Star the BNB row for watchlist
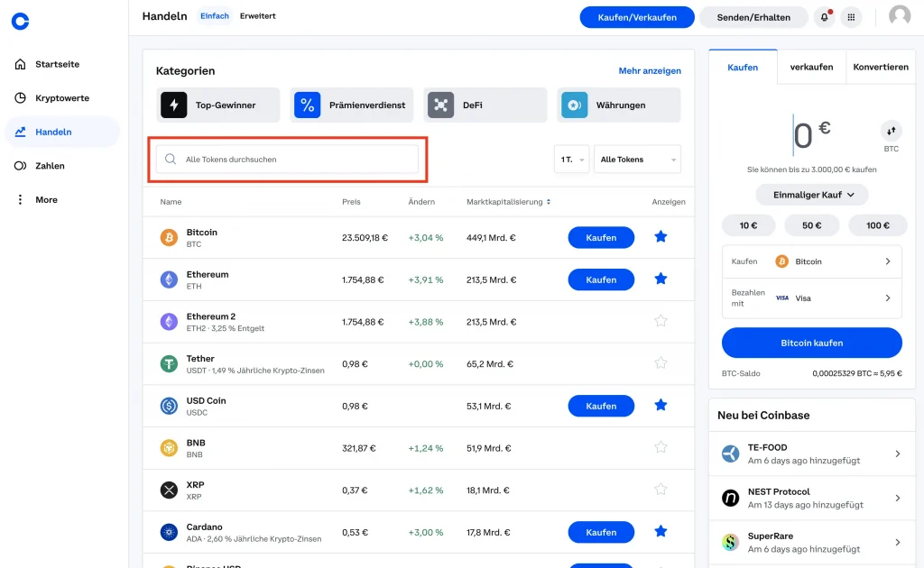 [661, 447]
